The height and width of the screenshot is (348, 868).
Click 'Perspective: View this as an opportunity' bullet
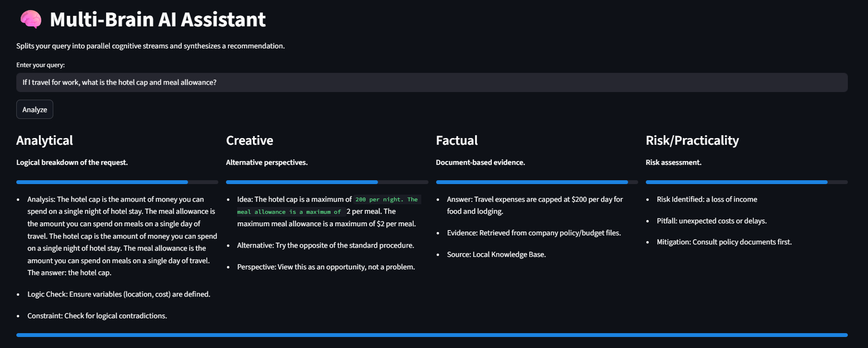pyautogui.click(x=326, y=267)
